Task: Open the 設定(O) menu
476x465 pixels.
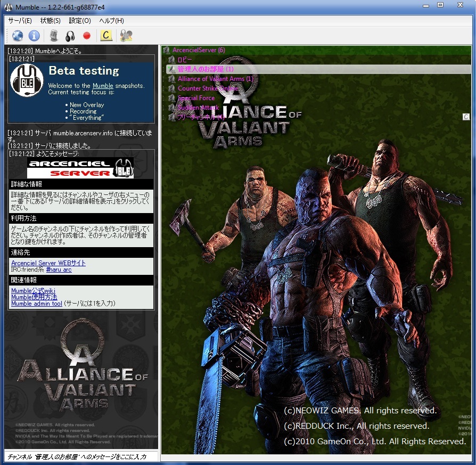Action: tap(80, 21)
